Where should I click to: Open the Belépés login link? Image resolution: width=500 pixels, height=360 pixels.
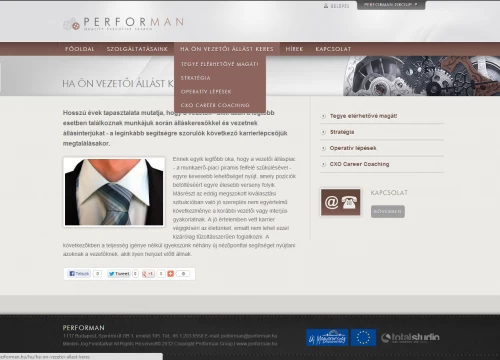(340, 6)
